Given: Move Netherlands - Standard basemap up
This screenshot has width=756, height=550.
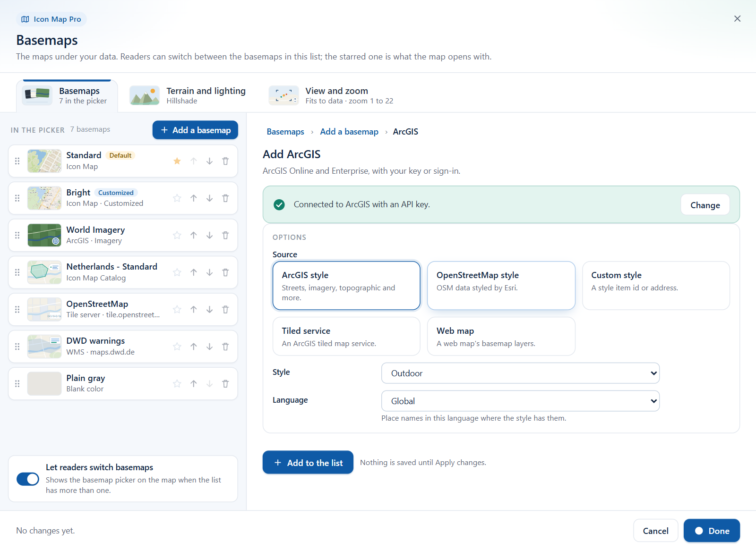Looking at the screenshot, I should pyautogui.click(x=194, y=272).
